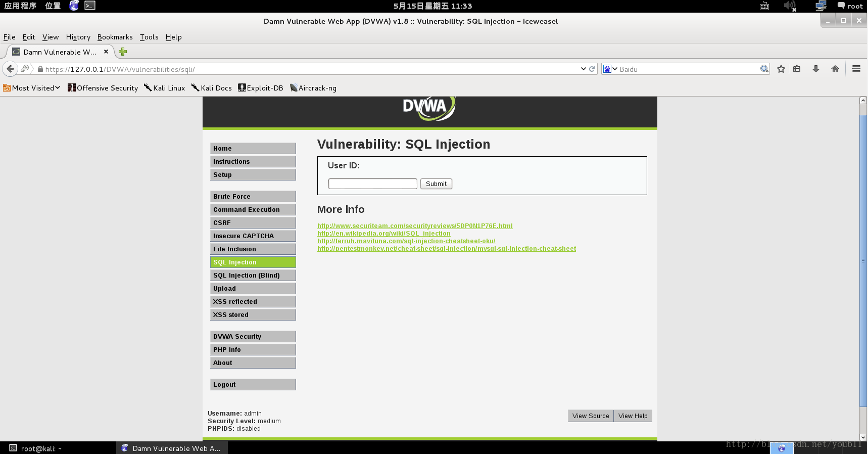
Task: Click the lock site identity icon
Action: pyautogui.click(x=40, y=69)
